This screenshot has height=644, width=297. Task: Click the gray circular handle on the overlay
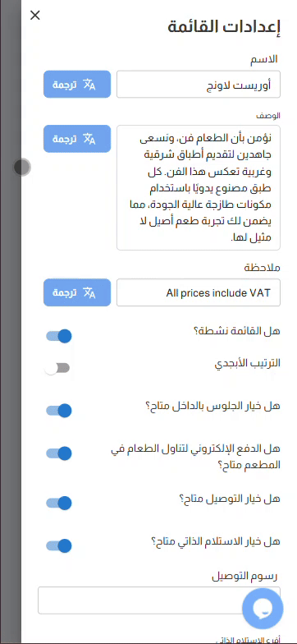click(21, 168)
